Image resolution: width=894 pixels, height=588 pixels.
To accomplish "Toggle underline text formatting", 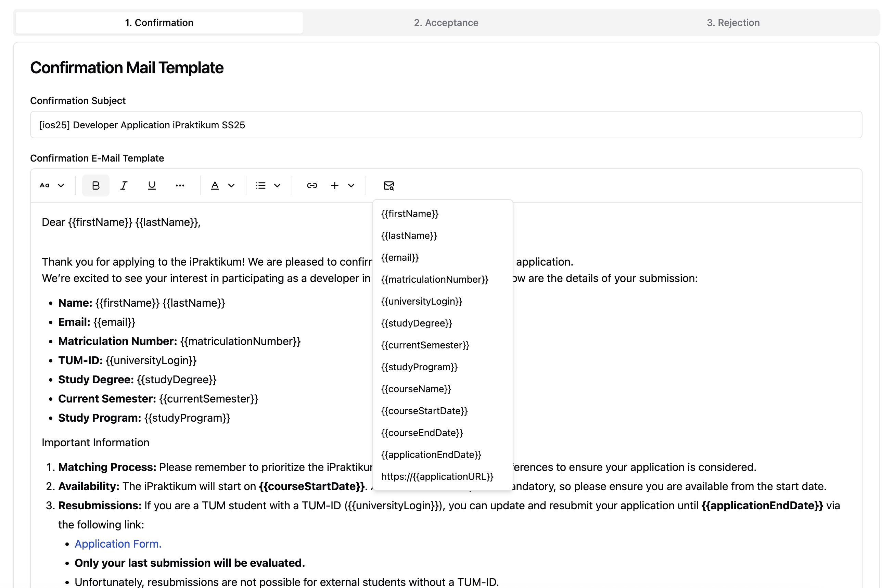I will 152,185.
